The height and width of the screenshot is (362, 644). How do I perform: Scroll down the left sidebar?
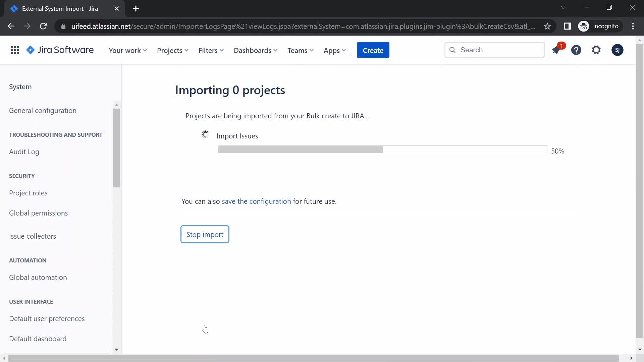click(116, 350)
